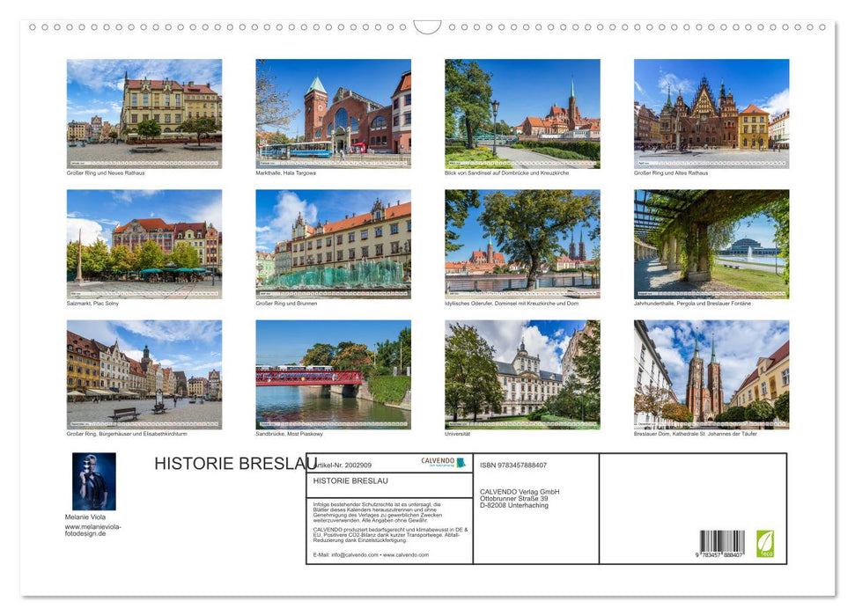Select the CALVENDO Verlag GmbH address block
This screenshot has width=855, height=616.
[520, 499]
